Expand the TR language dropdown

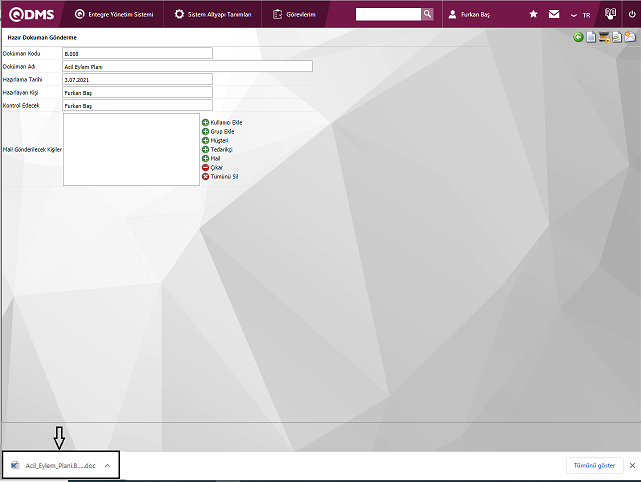click(x=580, y=15)
